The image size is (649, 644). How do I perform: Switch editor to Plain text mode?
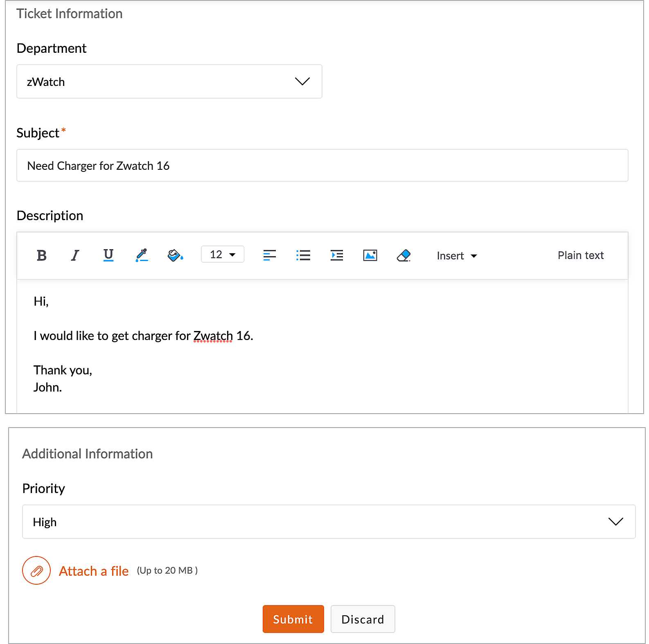(x=580, y=255)
